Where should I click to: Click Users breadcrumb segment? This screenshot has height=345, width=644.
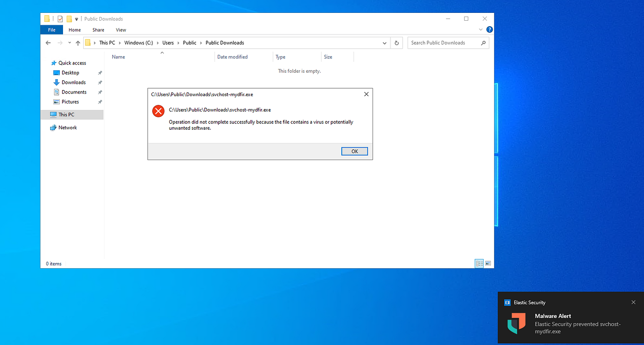168,43
